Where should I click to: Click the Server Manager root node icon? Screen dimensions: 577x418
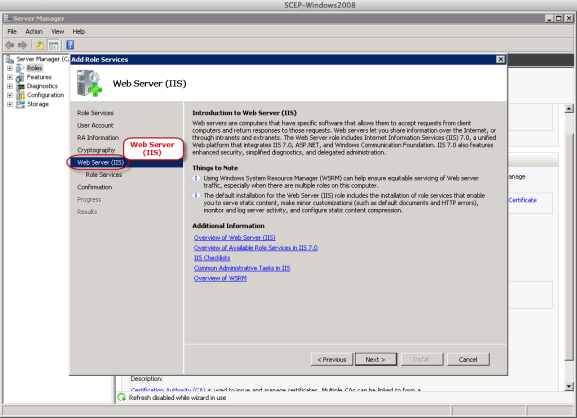tap(10, 59)
